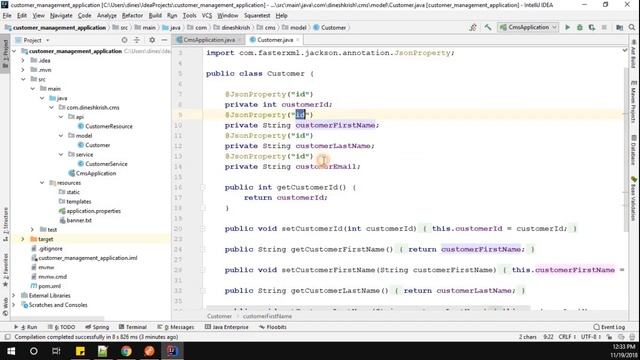Locate current file with scroll-from-source icon

(x=124, y=40)
